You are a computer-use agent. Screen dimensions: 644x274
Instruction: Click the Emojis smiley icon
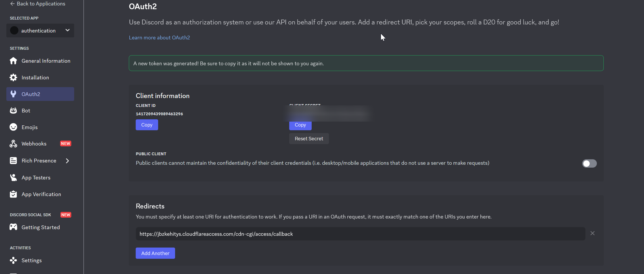pos(13,127)
